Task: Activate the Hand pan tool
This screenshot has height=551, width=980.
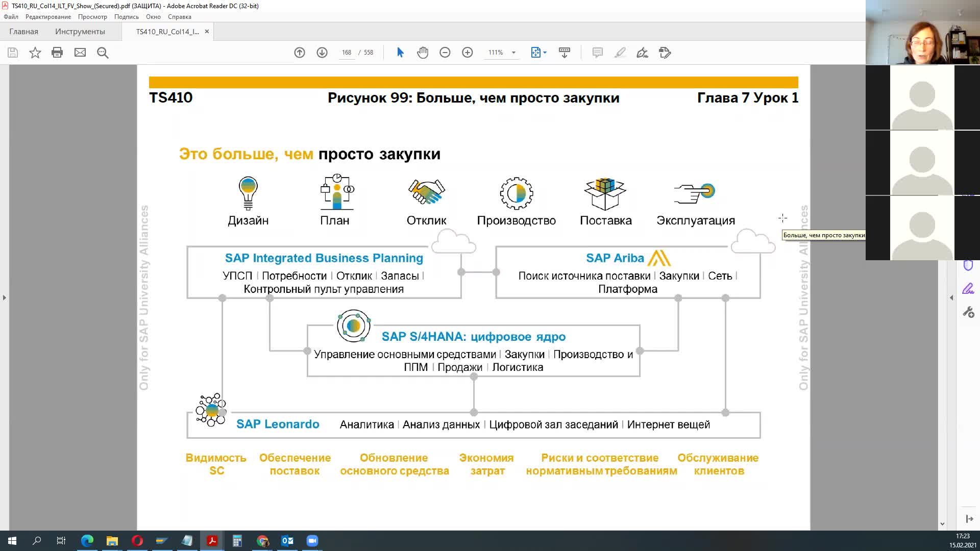Action: tap(423, 53)
